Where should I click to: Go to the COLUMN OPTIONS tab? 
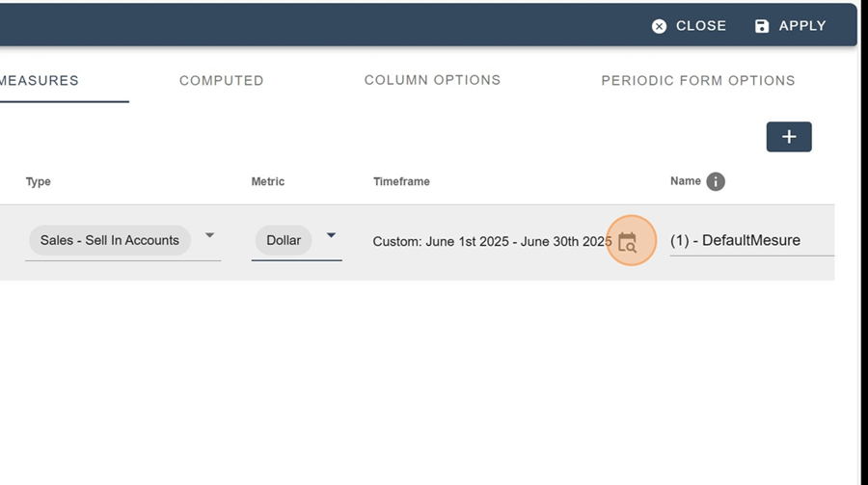(x=432, y=80)
